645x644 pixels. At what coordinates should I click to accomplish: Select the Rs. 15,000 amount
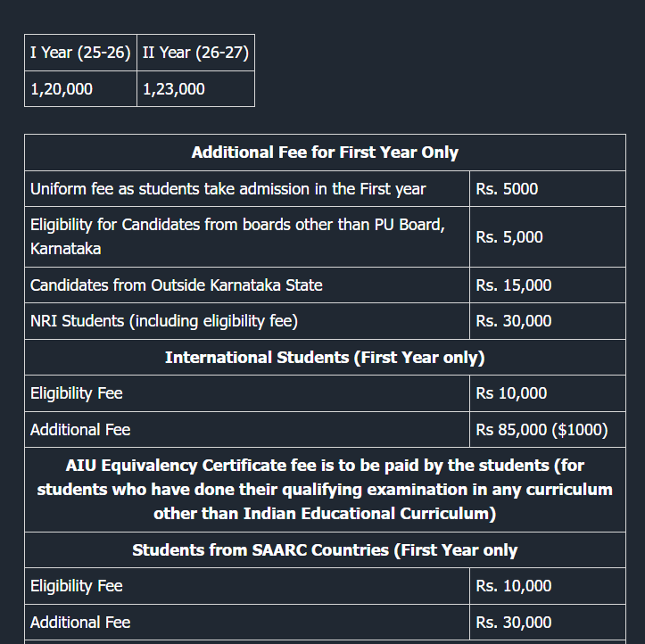click(x=514, y=285)
